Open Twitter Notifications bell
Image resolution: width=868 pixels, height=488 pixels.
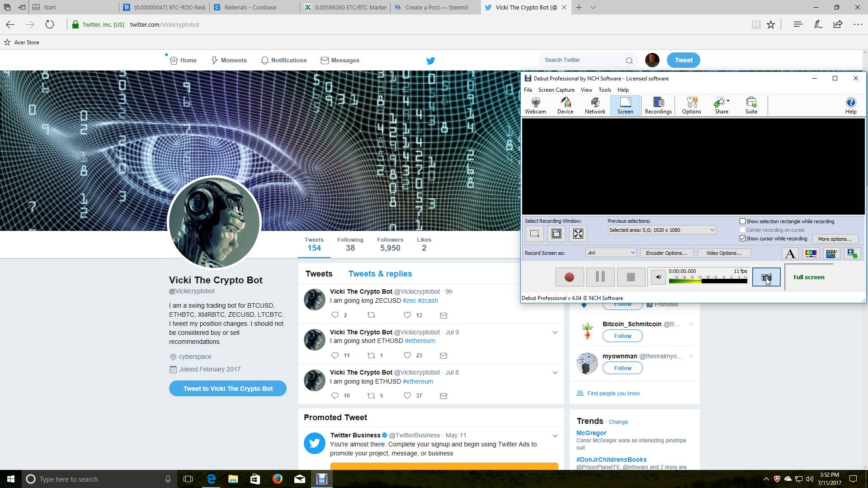283,61
